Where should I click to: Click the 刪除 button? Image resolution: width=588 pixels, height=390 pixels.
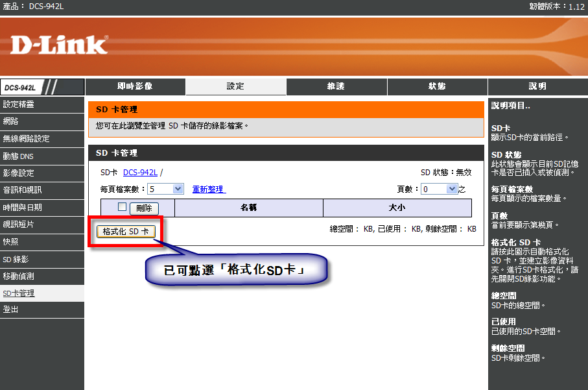point(144,208)
